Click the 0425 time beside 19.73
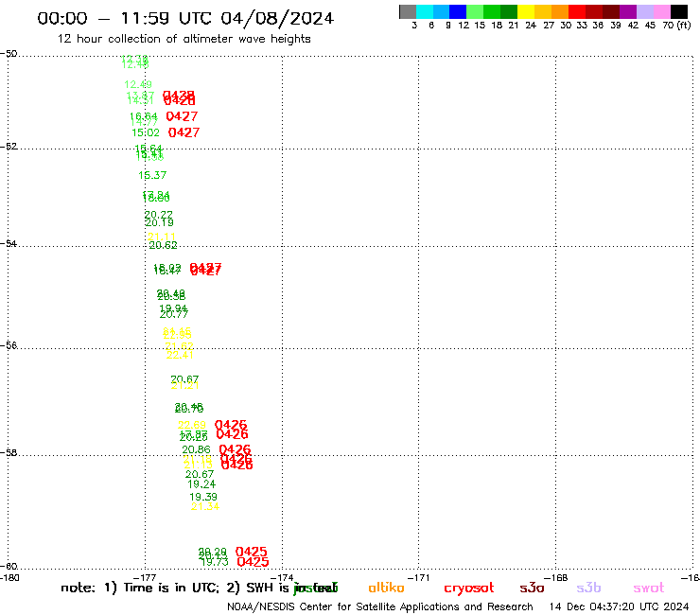 (253, 562)
